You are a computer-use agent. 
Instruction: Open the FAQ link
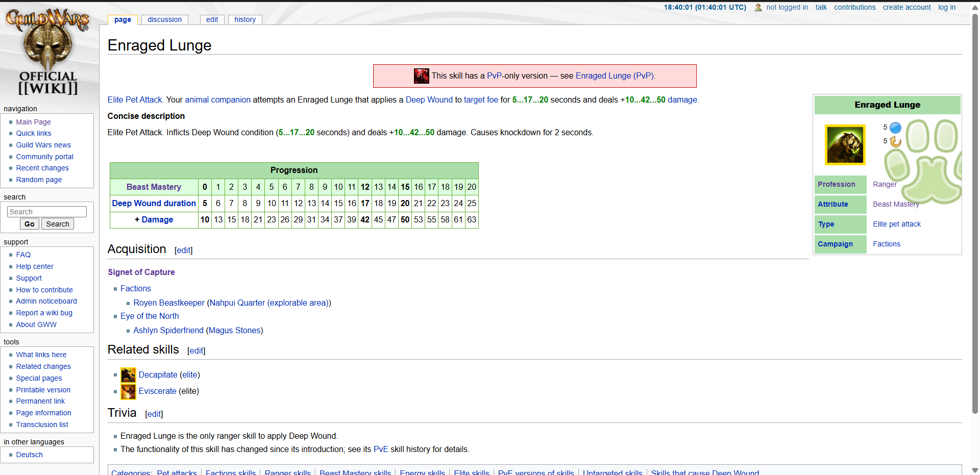pos(23,255)
